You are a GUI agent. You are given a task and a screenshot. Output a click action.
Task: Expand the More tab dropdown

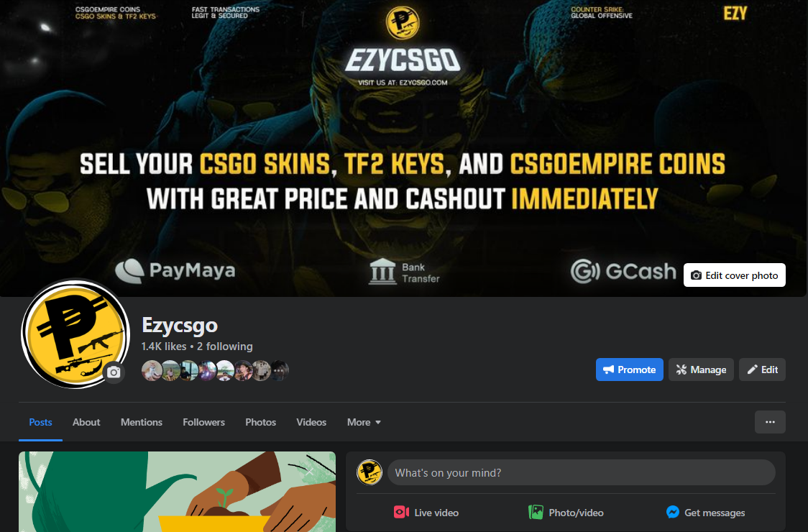click(364, 422)
